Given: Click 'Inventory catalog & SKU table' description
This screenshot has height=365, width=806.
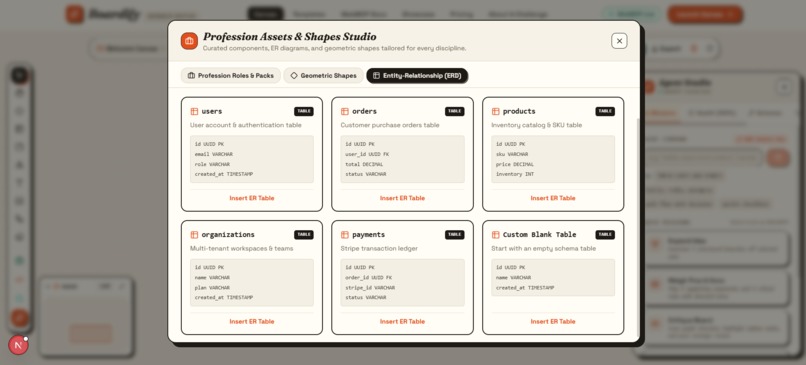Looking at the screenshot, I should (x=537, y=125).
